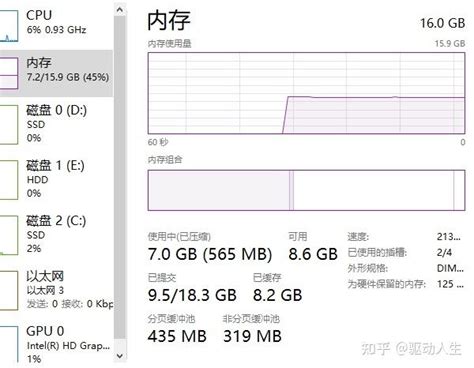Click the 磁盘 2 mini graph icon
This screenshot has height=368, width=474.
[x=9, y=235]
